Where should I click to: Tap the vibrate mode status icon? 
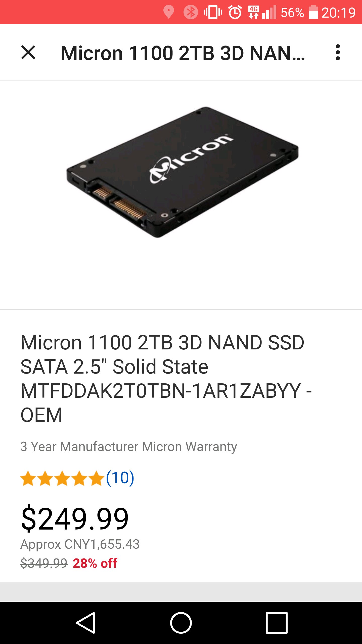[x=213, y=12]
